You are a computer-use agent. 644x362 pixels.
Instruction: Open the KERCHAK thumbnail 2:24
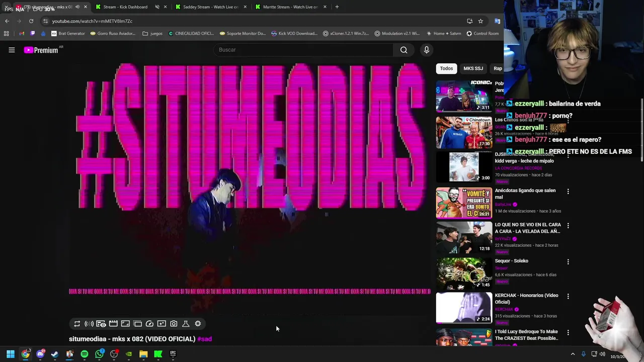[x=464, y=307]
